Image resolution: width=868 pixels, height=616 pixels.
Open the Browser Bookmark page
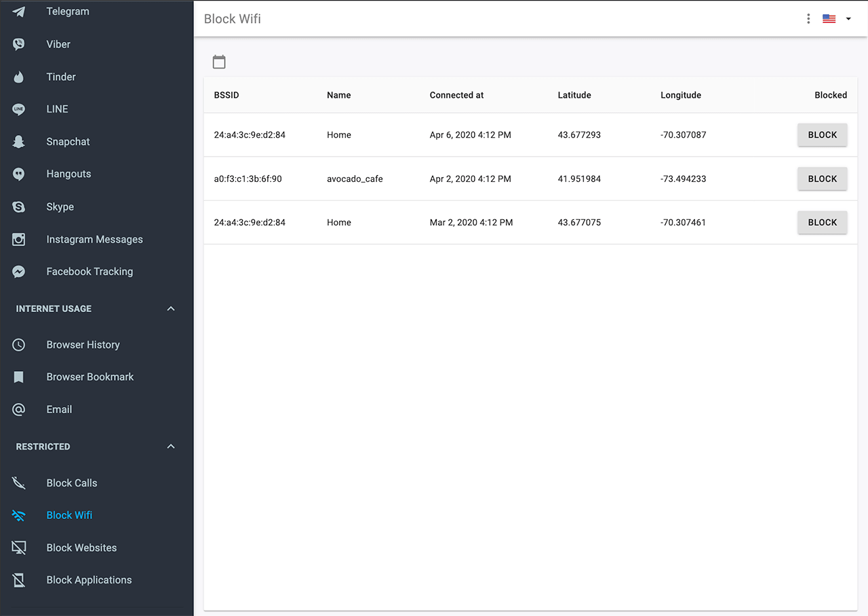point(90,377)
